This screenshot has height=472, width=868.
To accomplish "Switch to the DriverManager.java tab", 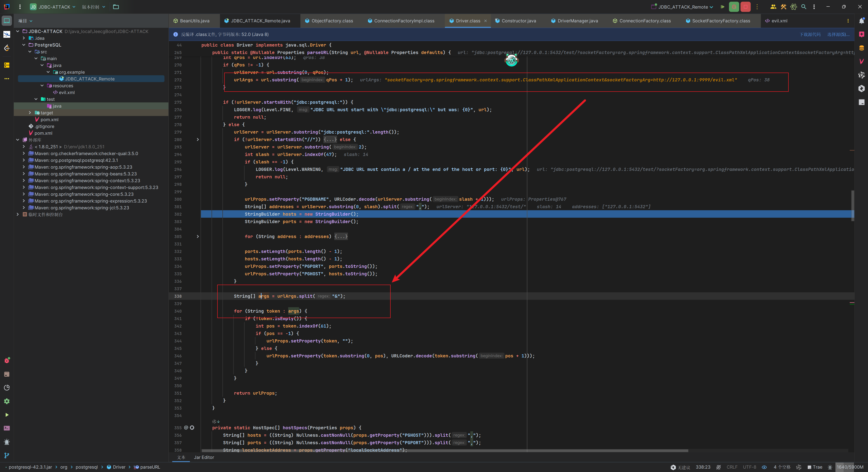I will click(x=577, y=21).
